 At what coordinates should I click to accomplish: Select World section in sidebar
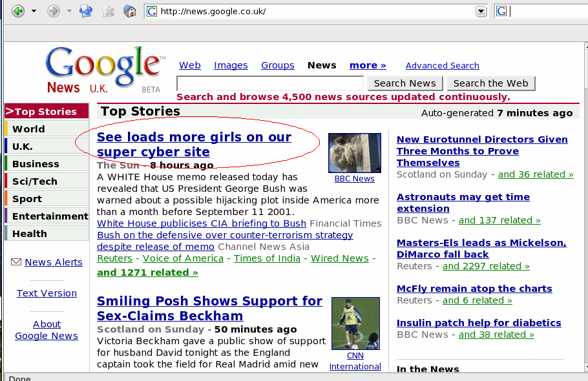(47, 129)
